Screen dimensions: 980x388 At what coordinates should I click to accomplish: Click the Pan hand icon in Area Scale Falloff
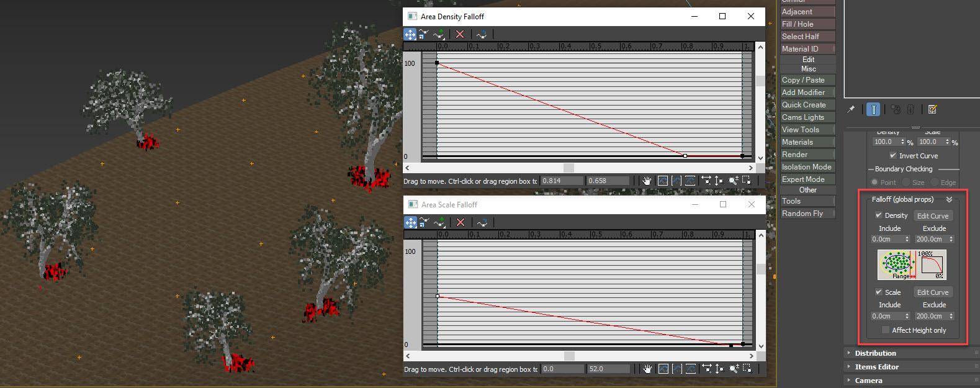[x=647, y=369]
